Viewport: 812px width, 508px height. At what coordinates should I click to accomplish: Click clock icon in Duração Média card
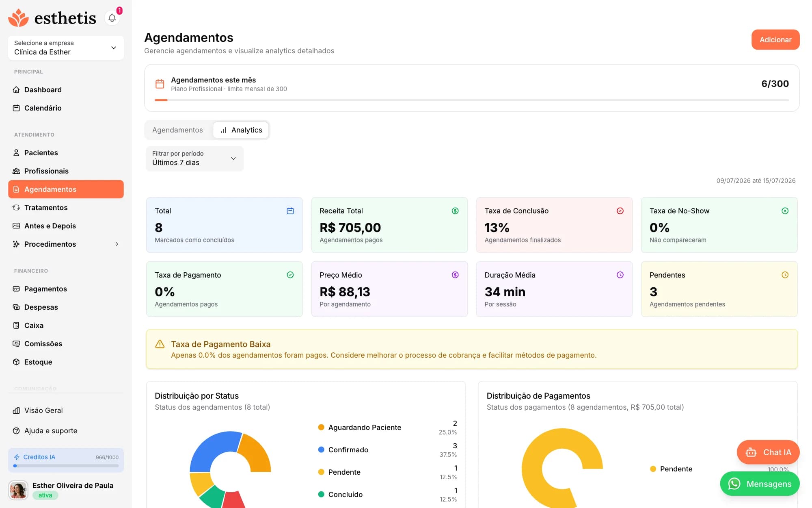620,275
